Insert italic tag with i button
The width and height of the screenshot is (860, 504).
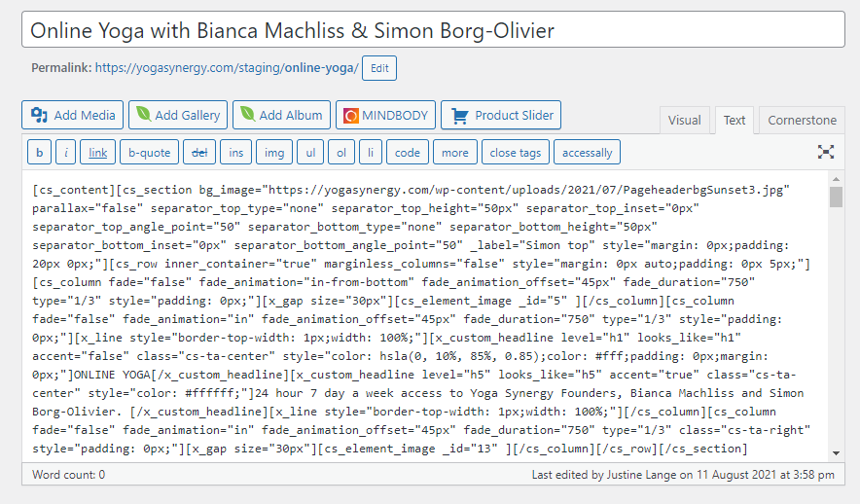(x=66, y=153)
